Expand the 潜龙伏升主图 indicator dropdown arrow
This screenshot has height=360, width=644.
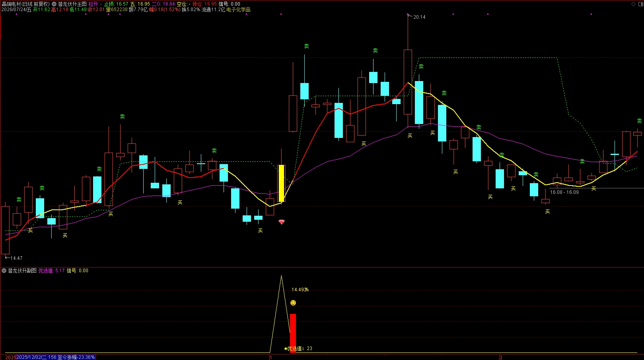pyautogui.click(x=54, y=4)
